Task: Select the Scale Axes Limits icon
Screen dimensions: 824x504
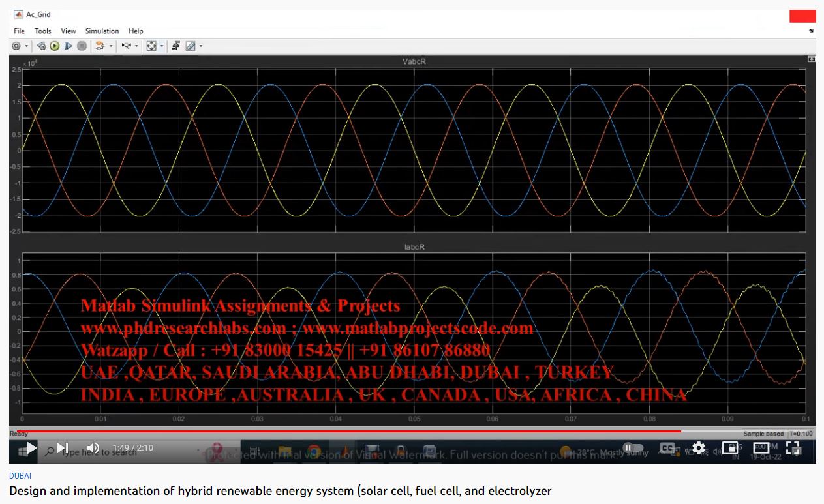Action: pyautogui.click(x=151, y=46)
